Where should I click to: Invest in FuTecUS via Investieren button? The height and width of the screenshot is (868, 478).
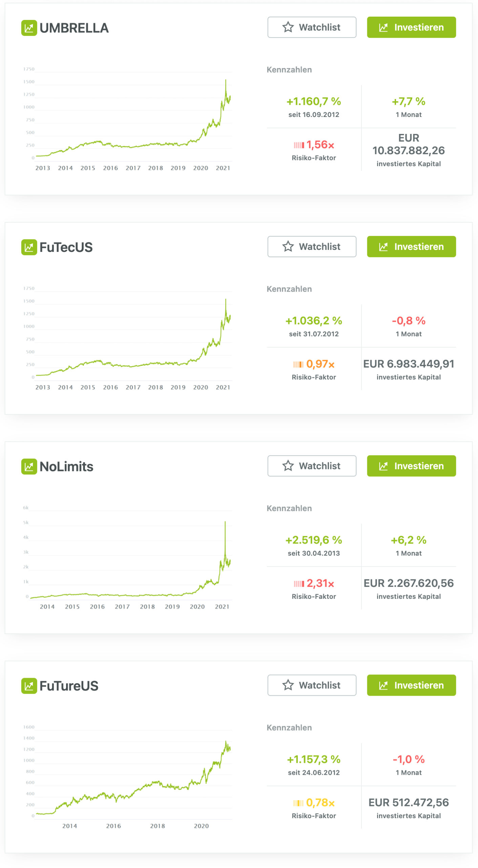coord(411,246)
